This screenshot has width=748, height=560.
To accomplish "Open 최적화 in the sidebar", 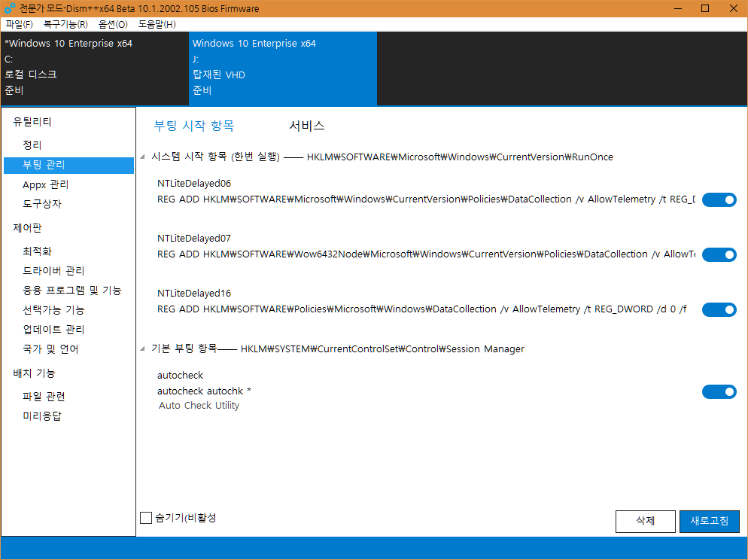I will pos(68,251).
